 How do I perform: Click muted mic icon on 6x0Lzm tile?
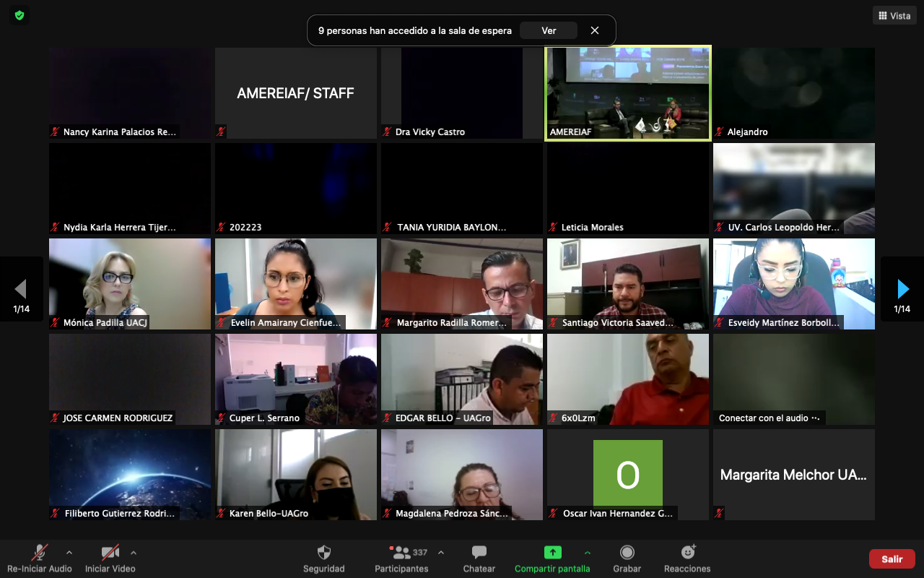point(553,418)
